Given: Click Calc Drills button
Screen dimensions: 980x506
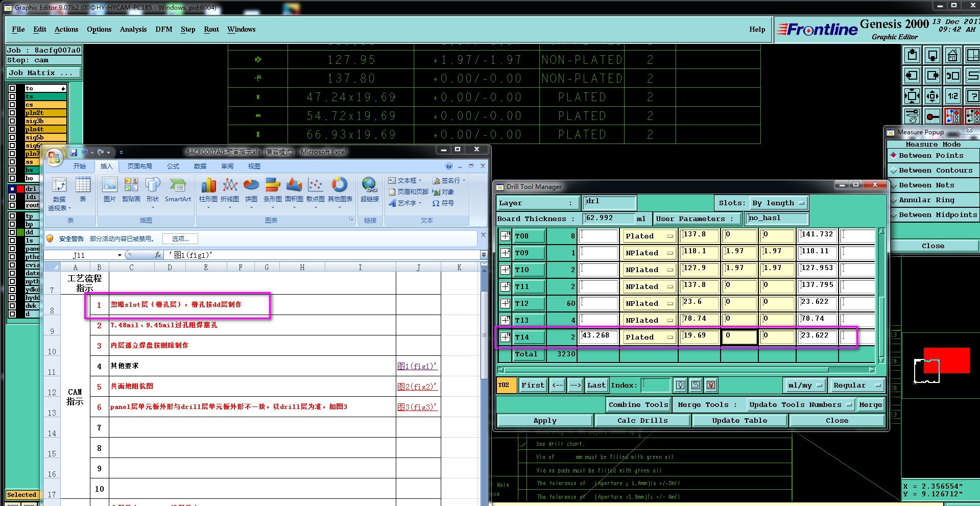Looking at the screenshot, I should click(x=642, y=421).
